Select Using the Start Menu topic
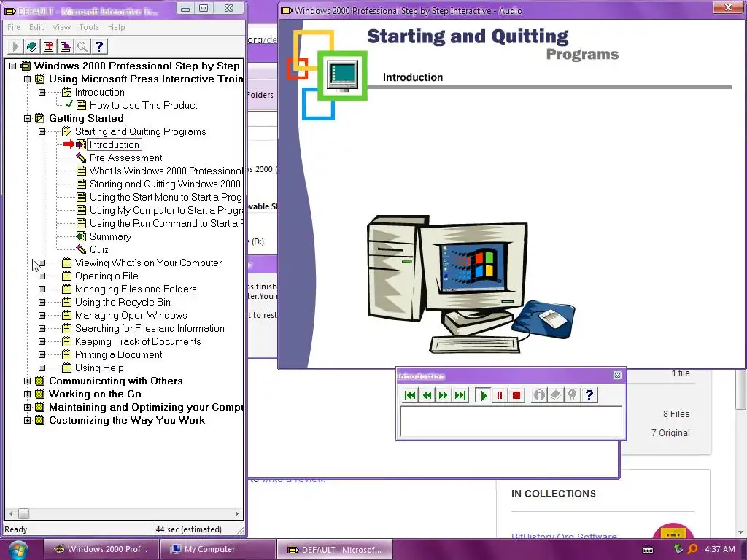The width and height of the screenshot is (747, 560). point(166,197)
